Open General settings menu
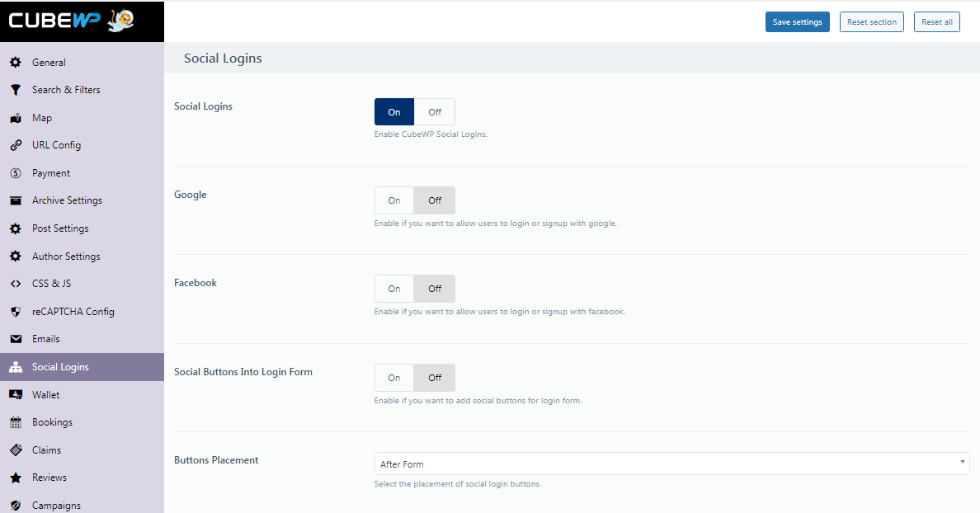 (82, 63)
